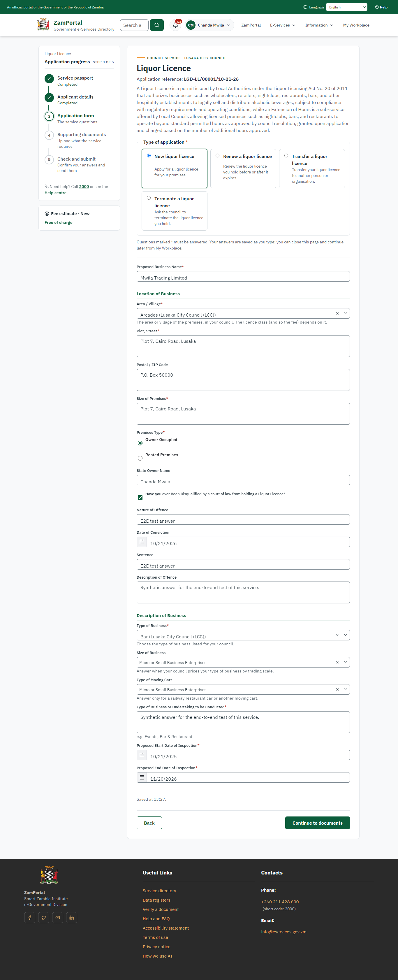Image resolution: width=398 pixels, height=980 pixels.
Task: Expand the Size of Business dropdown arrow
Action: (346, 662)
